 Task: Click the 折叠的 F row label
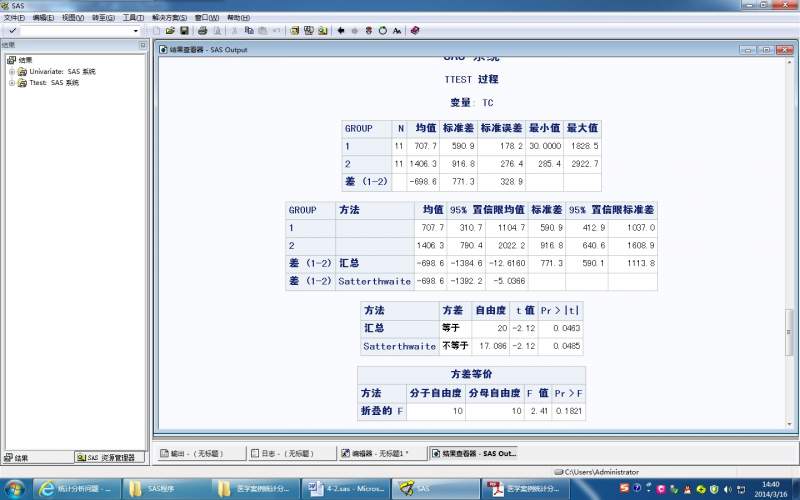click(x=382, y=411)
